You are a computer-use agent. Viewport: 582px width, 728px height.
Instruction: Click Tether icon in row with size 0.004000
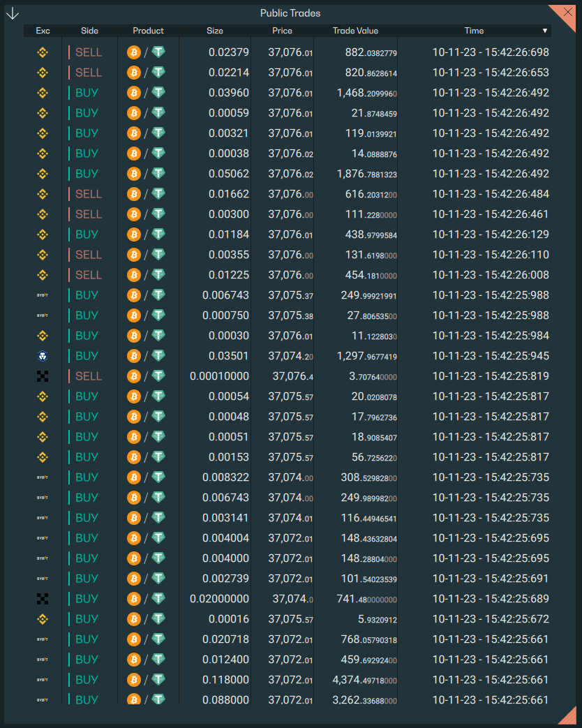[x=158, y=558]
